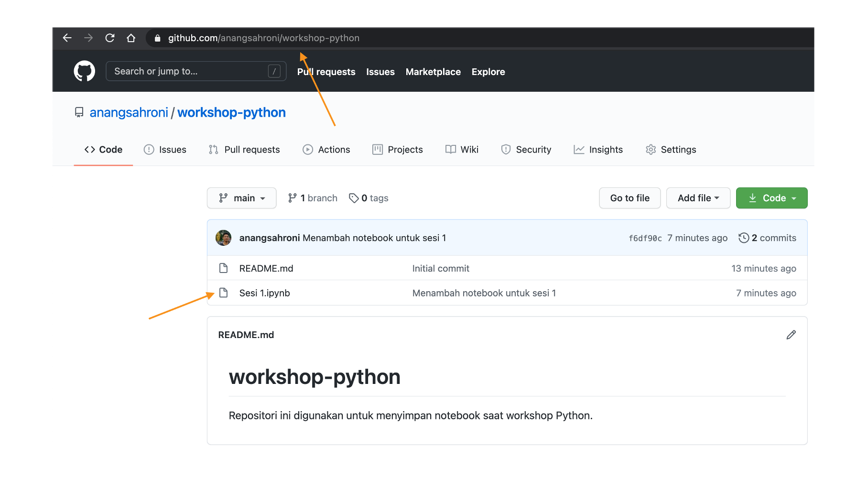Click the file icon beside README.md
Screen dimensions: 868x480
[223, 268]
